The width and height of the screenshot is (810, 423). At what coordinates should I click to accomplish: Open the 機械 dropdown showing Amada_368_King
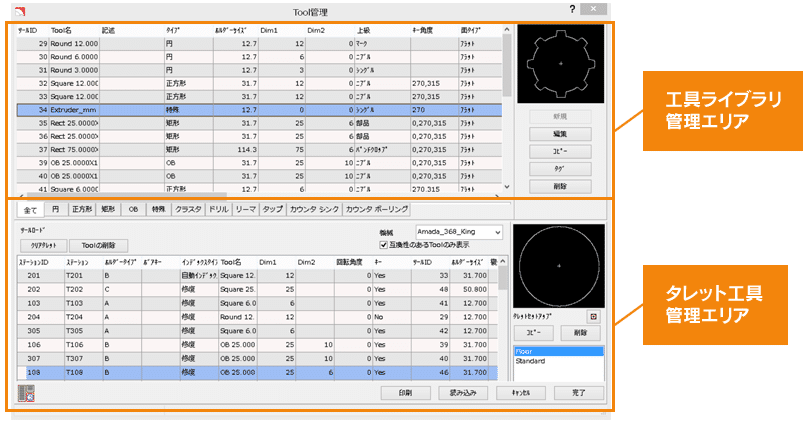pyautogui.click(x=459, y=232)
